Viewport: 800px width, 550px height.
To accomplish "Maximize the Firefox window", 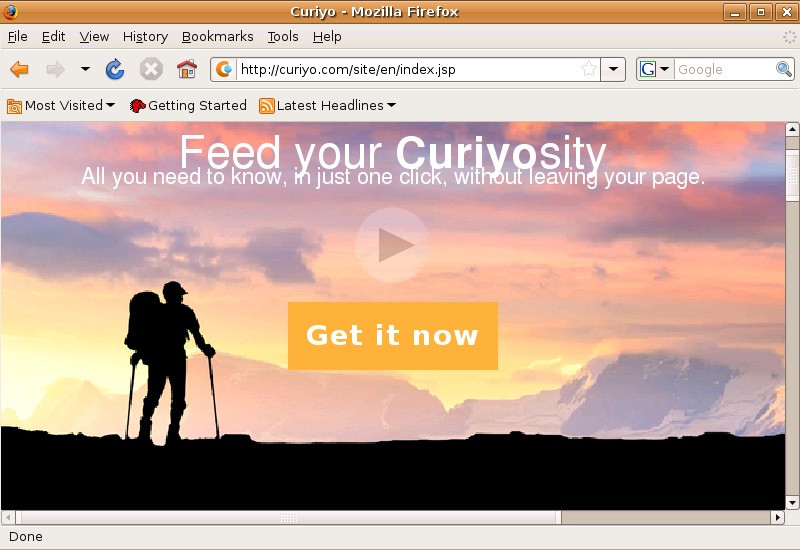I will [761, 12].
